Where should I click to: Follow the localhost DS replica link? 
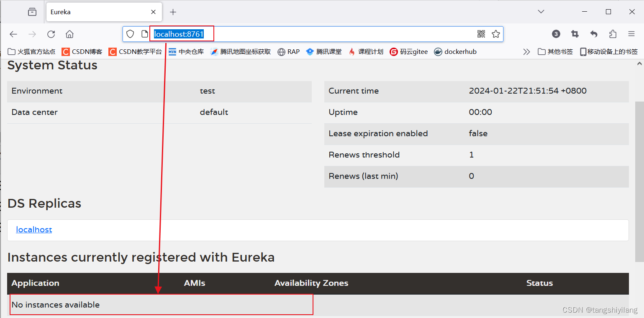(x=34, y=229)
